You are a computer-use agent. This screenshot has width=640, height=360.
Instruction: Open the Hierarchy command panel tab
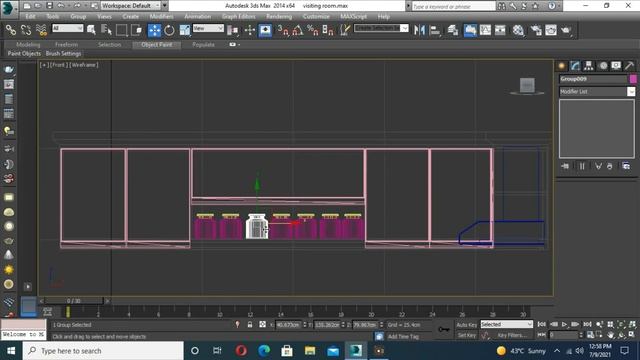(x=589, y=66)
